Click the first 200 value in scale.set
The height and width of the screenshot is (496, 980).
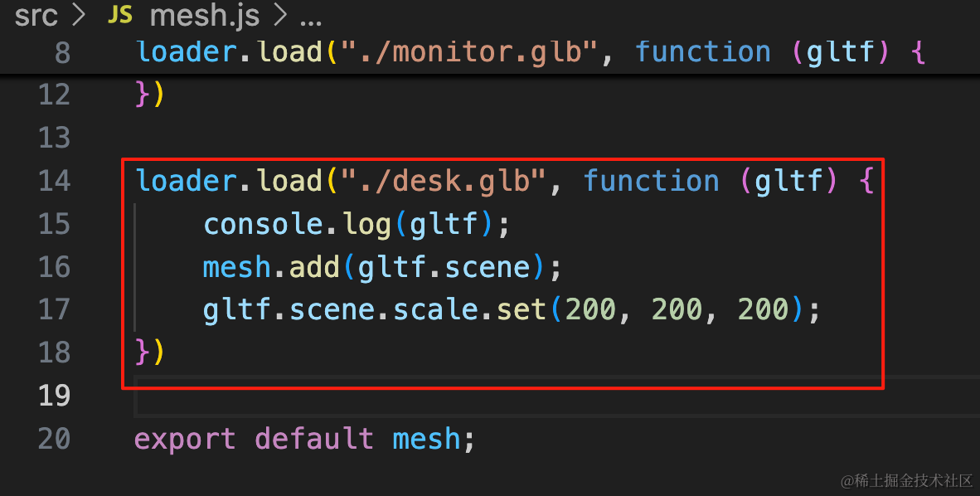pyautogui.click(x=590, y=309)
